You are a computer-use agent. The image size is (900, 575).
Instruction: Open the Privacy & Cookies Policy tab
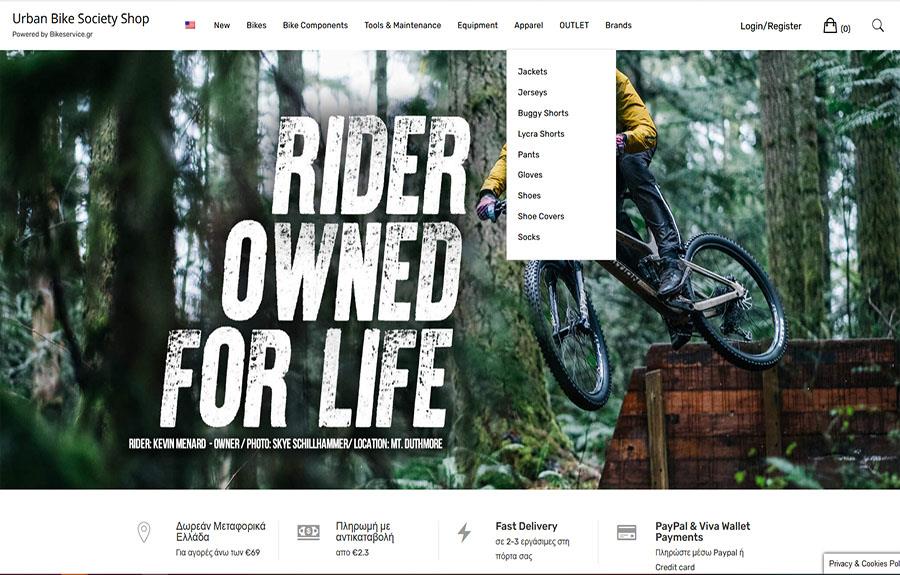[863, 564]
